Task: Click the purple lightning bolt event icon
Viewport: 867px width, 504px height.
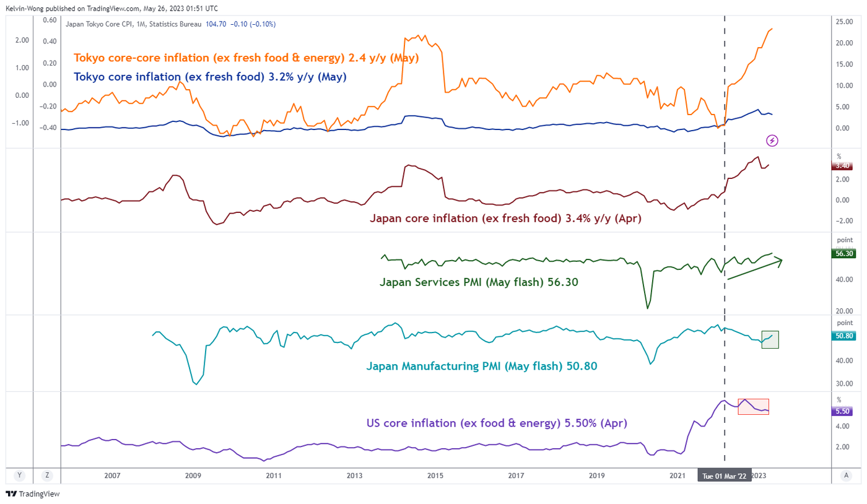Action: [772, 141]
